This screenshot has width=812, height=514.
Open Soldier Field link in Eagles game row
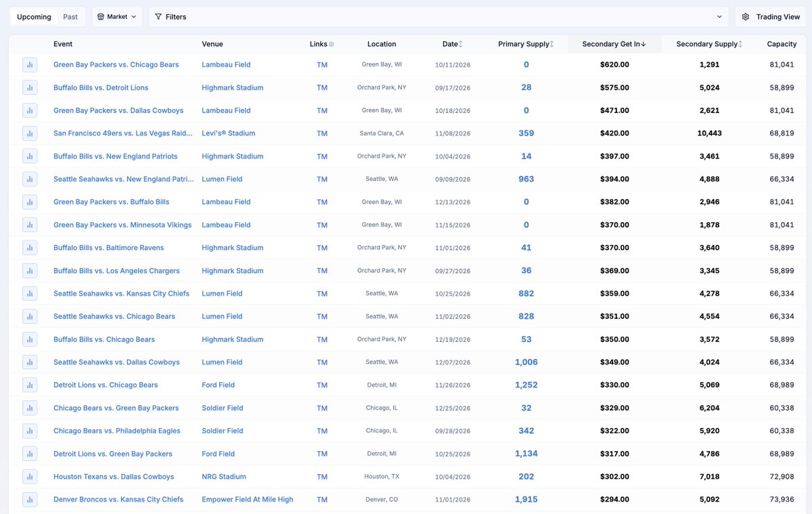(223, 431)
